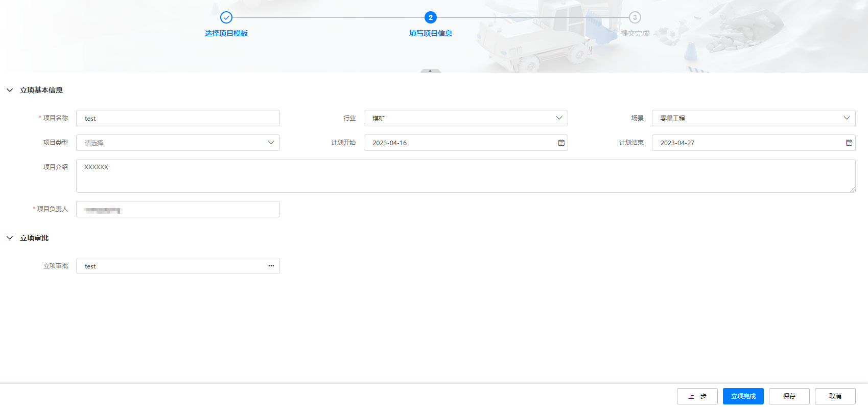Collapse the header banner using the arrow handle
This screenshot has width=868, height=407.
(430, 71)
